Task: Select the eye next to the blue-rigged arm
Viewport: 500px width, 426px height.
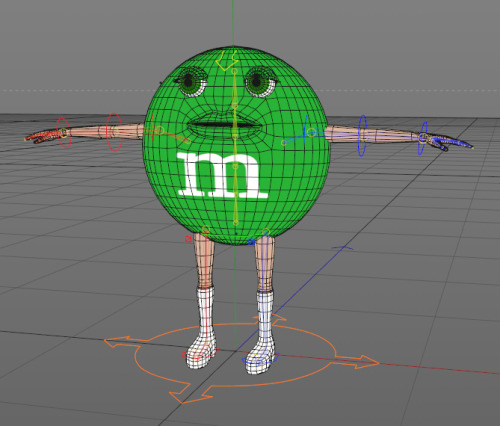Action: tap(261, 81)
